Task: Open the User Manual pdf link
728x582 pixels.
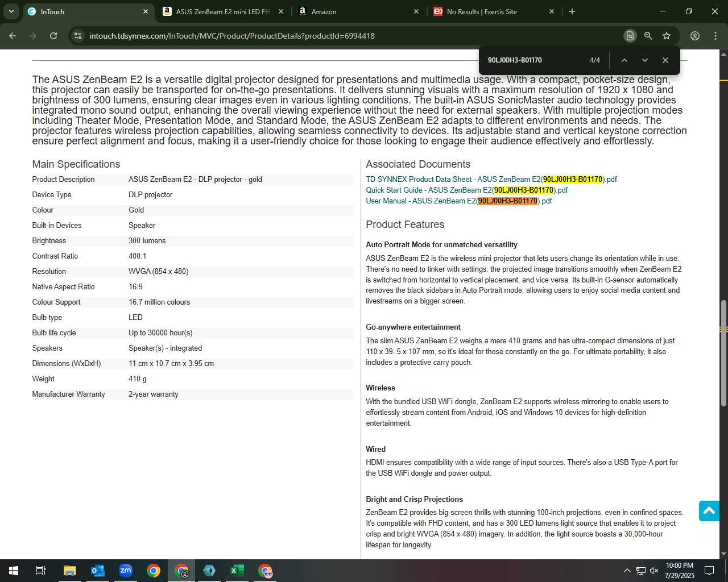Action: coord(459,201)
